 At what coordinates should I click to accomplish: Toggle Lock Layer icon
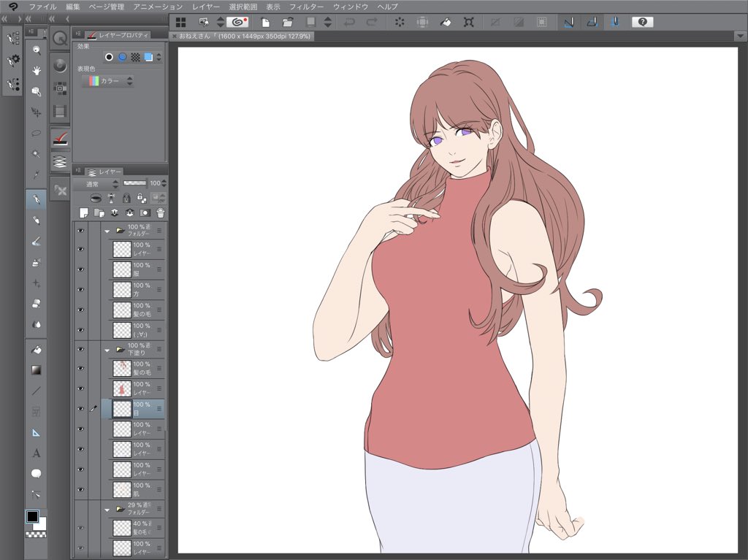pyautogui.click(x=126, y=198)
